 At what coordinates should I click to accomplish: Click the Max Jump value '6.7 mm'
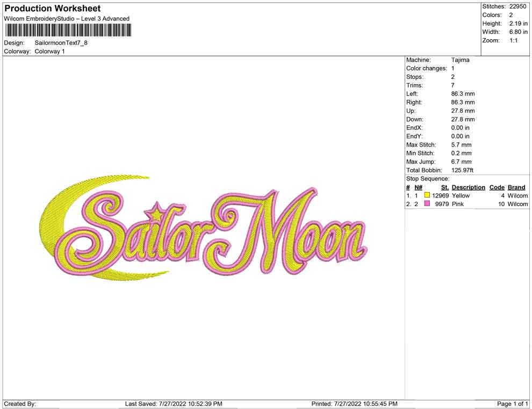pyautogui.click(x=462, y=162)
